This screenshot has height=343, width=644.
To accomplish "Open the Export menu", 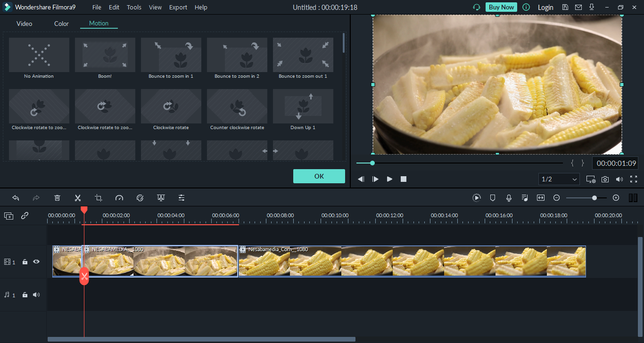I will coord(178,7).
